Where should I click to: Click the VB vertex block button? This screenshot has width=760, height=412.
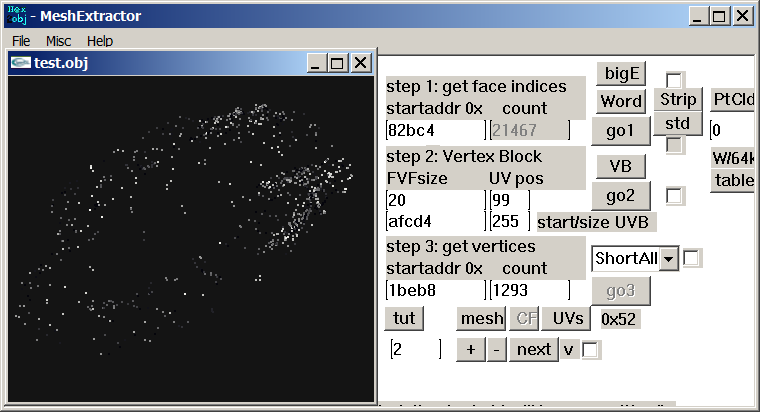pyautogui.click(x=620, y=166)
